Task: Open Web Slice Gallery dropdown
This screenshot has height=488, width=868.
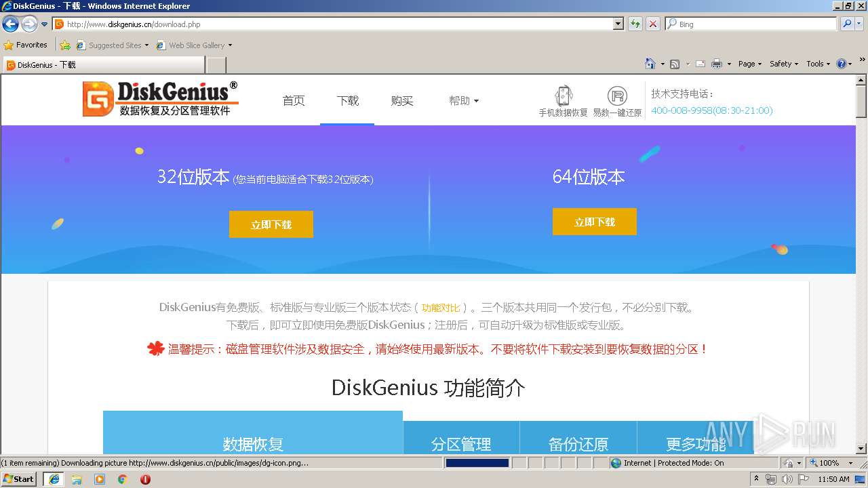Action: [194, 45]
